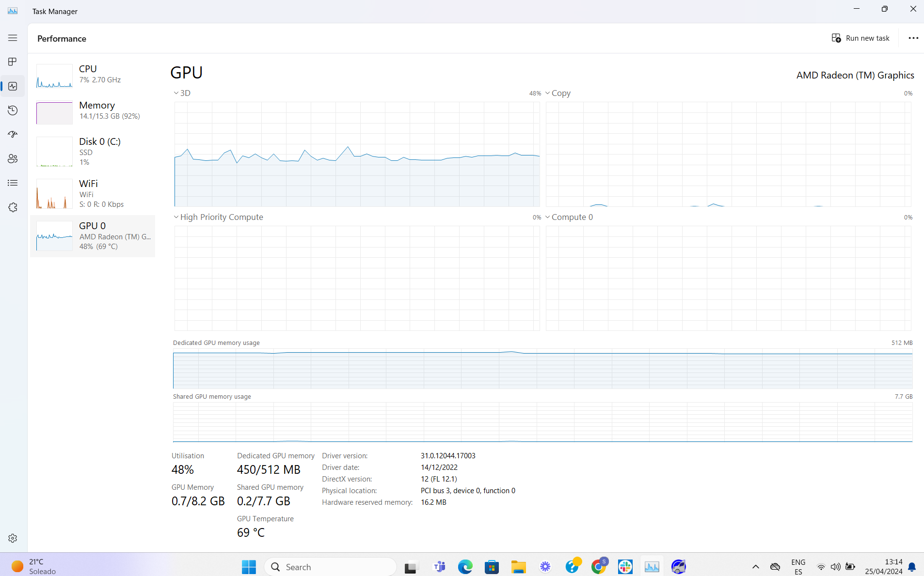Viewport: 924px width, 576px height.
Task: Open Slack from the taskbar
Action: point(625,567)
